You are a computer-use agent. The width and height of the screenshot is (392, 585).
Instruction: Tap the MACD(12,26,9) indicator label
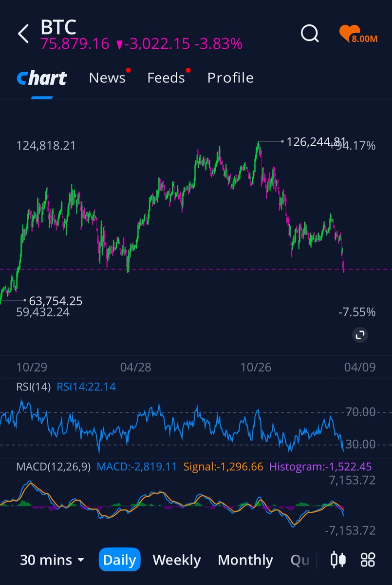[x=54, y=467]
